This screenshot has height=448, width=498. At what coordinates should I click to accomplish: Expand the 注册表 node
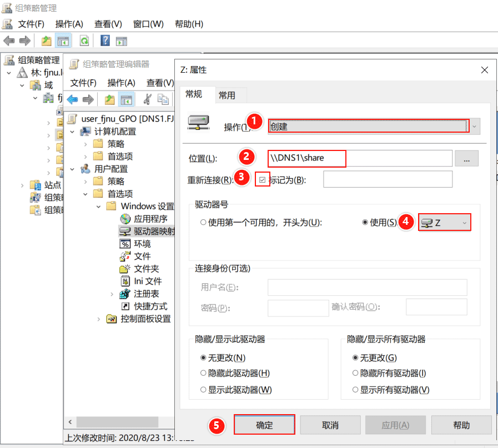[112, 294]
